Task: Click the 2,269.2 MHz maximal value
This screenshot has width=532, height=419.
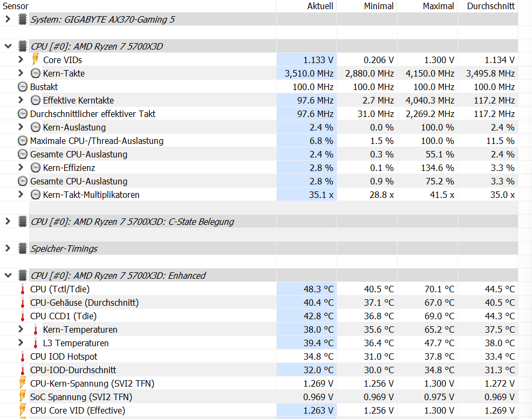Action: coord(430,114)
